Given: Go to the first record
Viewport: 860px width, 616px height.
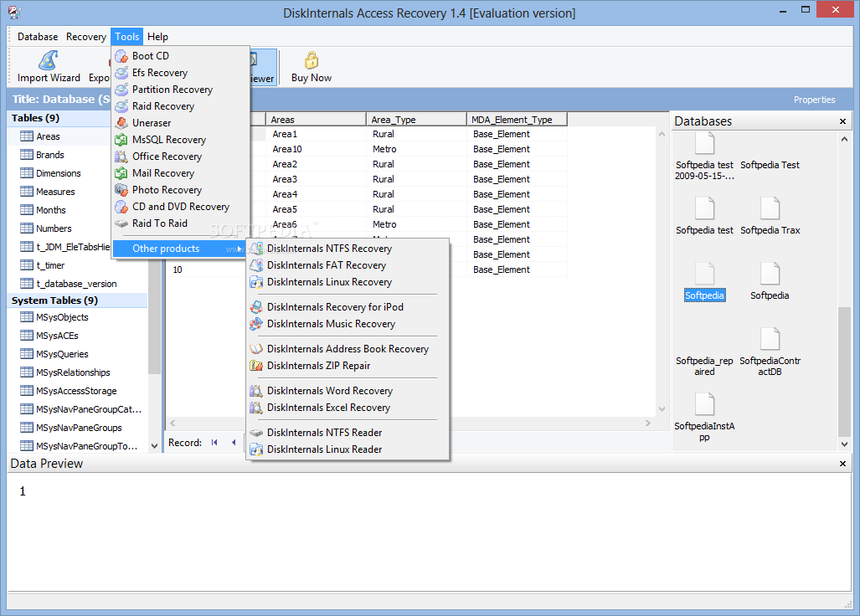Looking at the screenshot, I should point(214,442).
